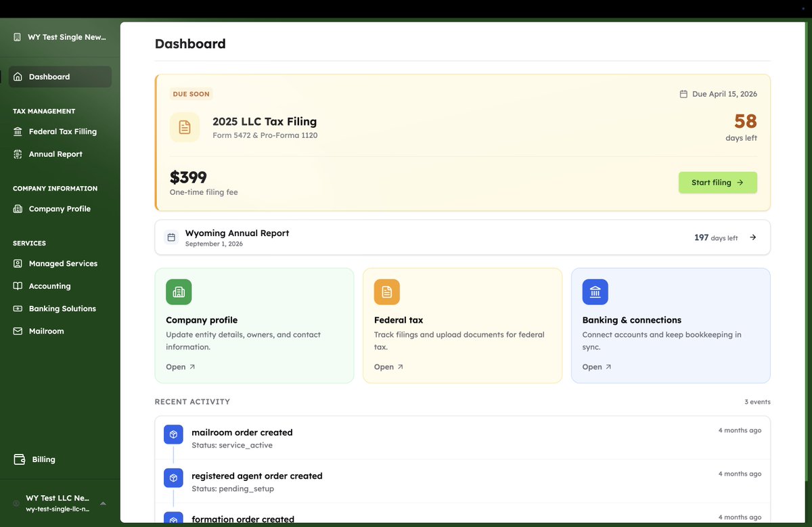This screenshot has width=812, height=527.
Task: Open link under Company profile card
Action: pyautogui.click(x=181, y=367)
